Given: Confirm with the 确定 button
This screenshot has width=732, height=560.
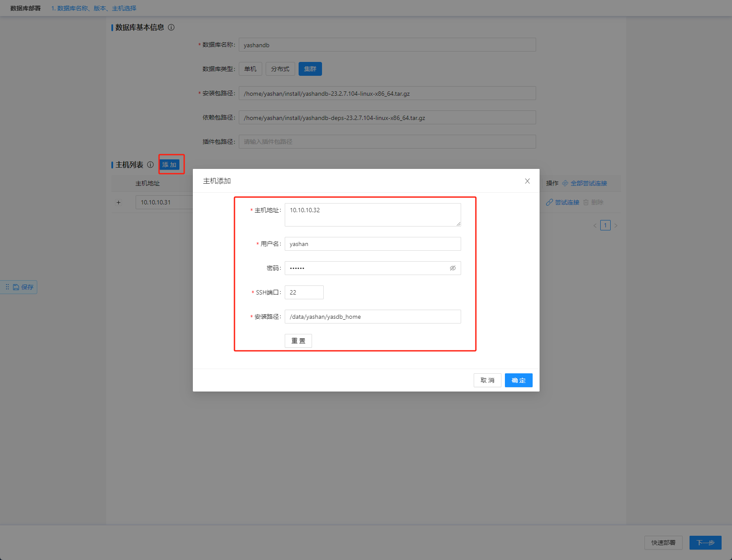Looking at the screenshot, I should coord(519,380).
